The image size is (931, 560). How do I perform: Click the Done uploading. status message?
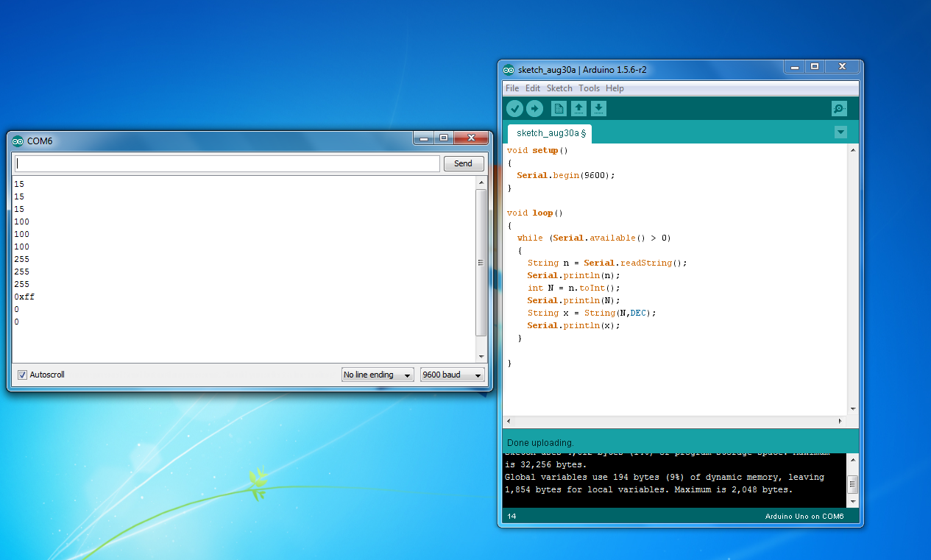540,443
